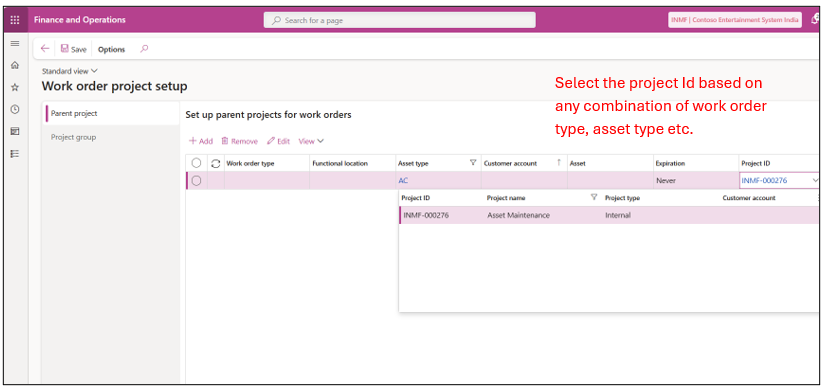Open the View dropdown menu
Viewport: 823px width, 387px height.
[x=311, y=141]
